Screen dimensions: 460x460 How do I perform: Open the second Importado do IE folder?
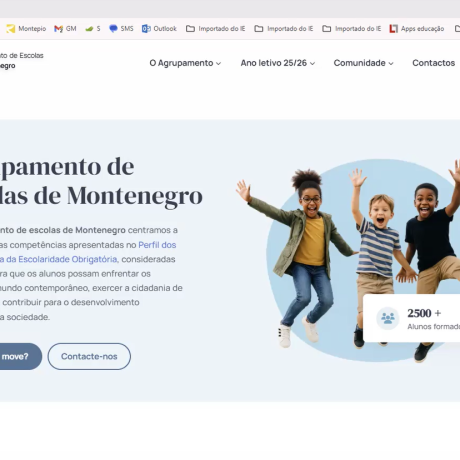[284, 29]
